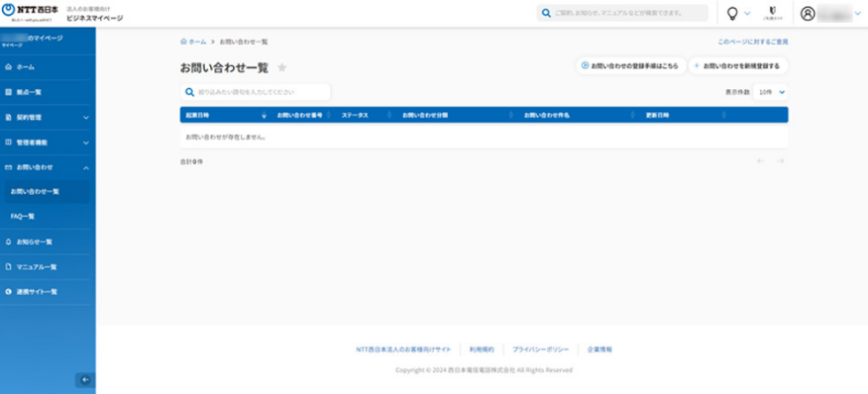Image resolution: width=868 pixels, height=394 pixels.
Task: Click the page icon beside マニュアル一覧
Action: click(8, 266)
